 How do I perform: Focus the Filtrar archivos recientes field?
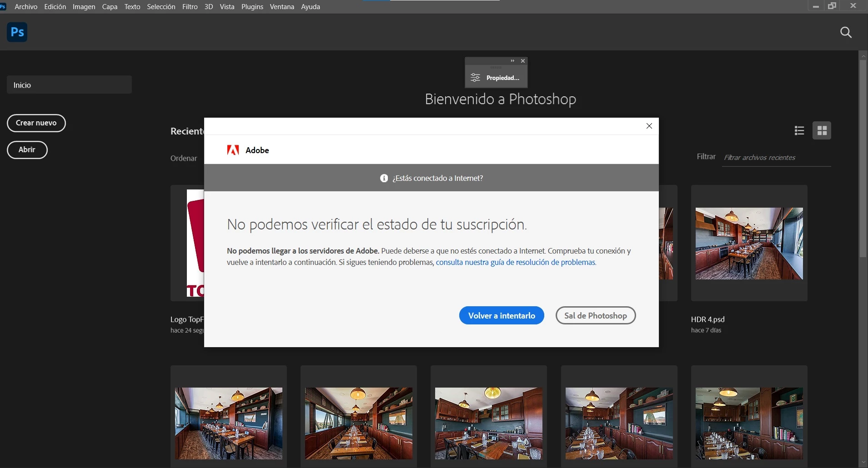(776, 158)
